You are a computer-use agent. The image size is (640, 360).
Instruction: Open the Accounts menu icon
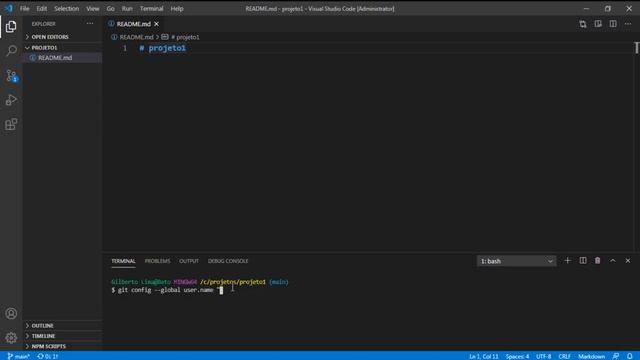[x=11, y=313]
